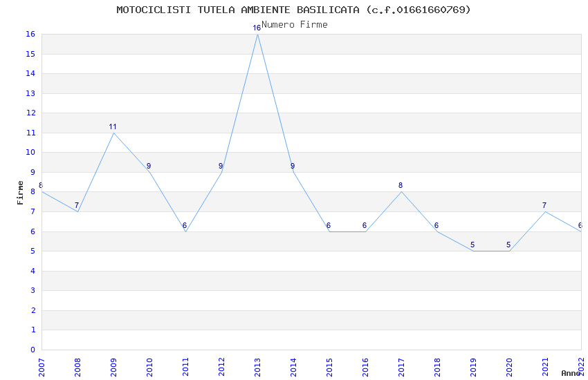This screenshot has width=588, height=380.
Task: Click the y-axis tick value 7
Action: (33, 212)
